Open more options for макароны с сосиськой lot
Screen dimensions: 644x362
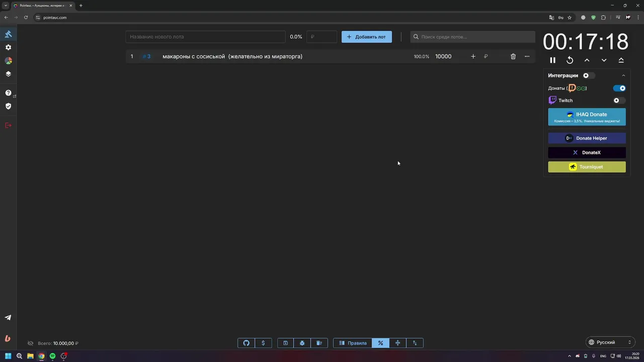(x=527, y=56)
